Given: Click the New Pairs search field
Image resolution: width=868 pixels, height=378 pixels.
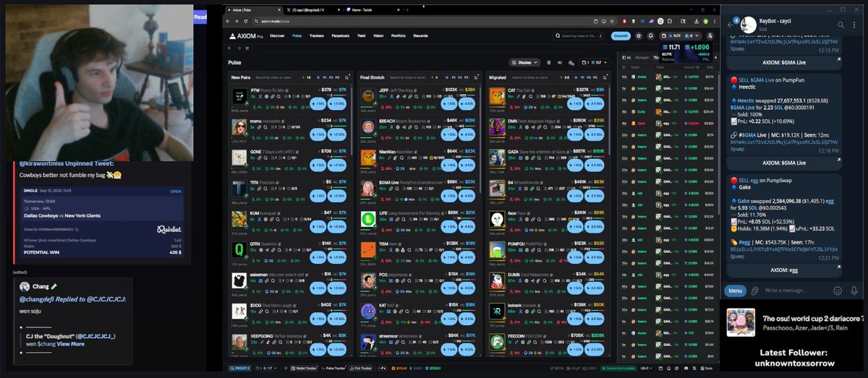Looking at the screenshot, I should [275, 77].
